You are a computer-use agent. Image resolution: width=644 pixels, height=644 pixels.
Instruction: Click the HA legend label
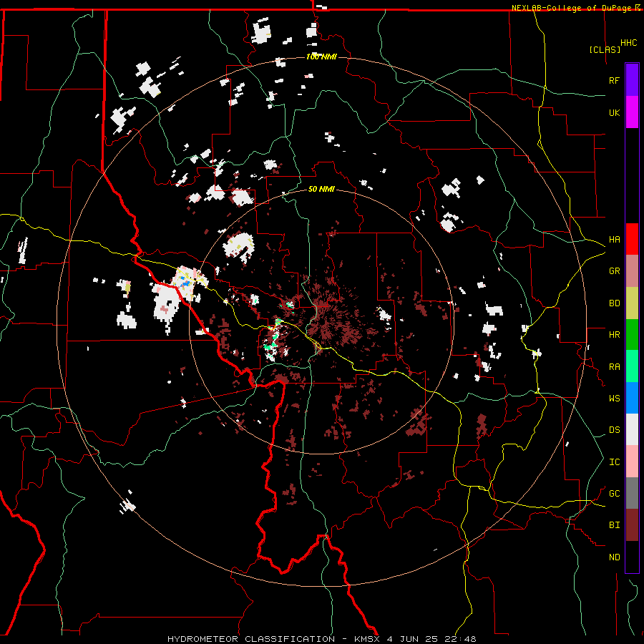614,240
